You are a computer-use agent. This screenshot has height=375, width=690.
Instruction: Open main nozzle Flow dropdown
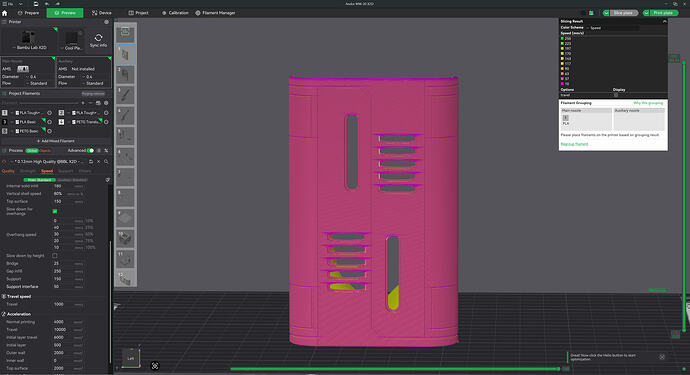tap(39, 83)
